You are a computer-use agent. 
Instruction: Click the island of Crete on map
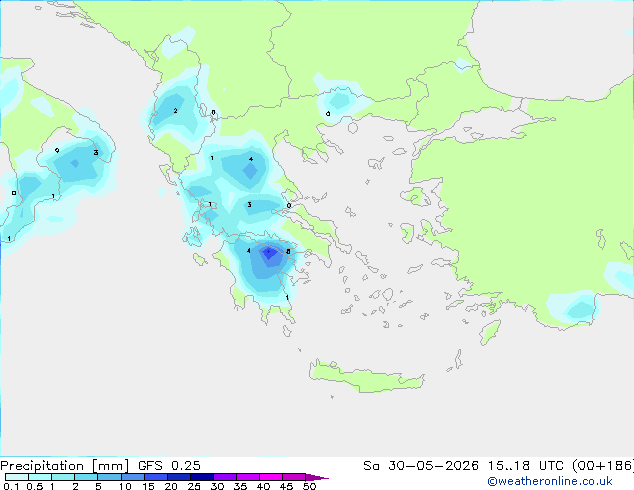366,376
